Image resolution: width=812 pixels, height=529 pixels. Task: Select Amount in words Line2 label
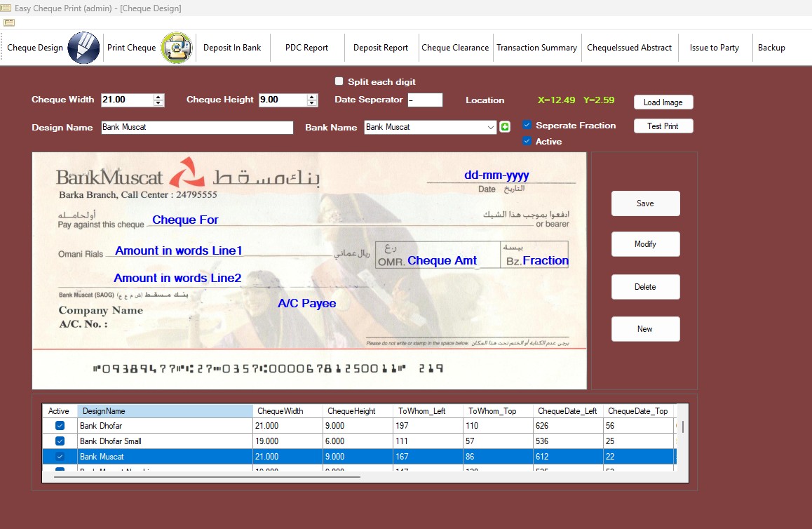(x=177, y=279)
